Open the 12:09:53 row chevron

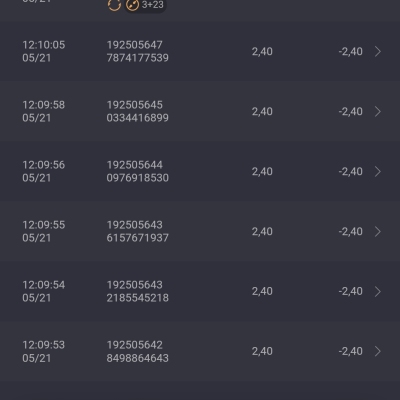click(378, 351)
